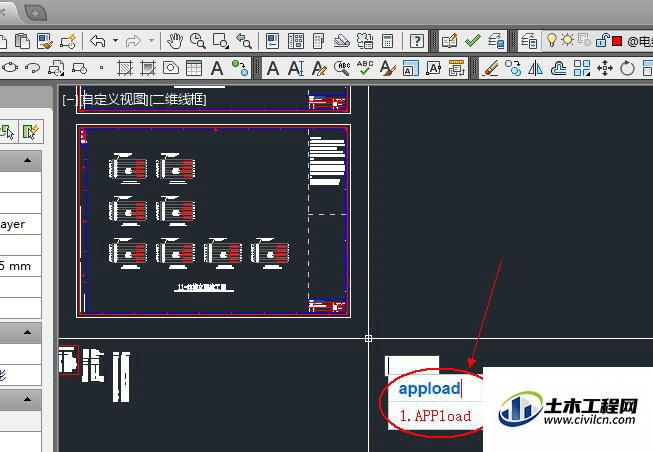Select the Move tool
The image size is (653, 452).
[605, 68]
